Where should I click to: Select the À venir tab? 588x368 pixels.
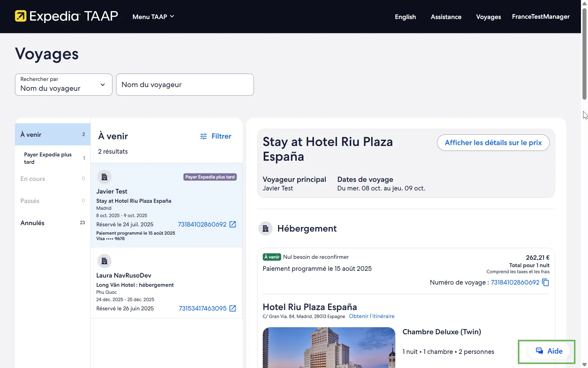[53, 134]
